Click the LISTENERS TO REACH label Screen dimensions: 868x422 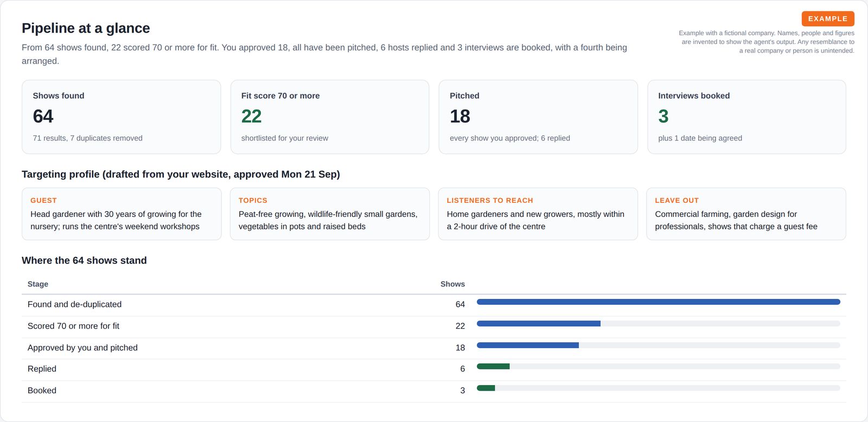tap(490, 200)
